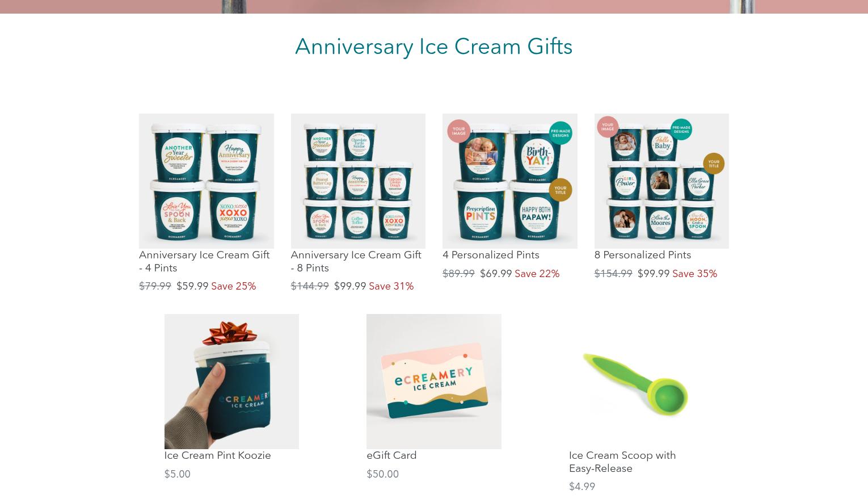Click the Save 22% discount text
This screenshot has width=868, height=498.
pyautogui.click(x=537, y=274)
